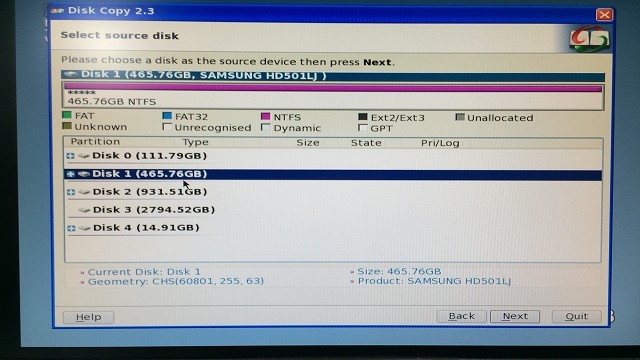Click the Disk Copy logo icon
640x360 pixels.
(589, 39)
